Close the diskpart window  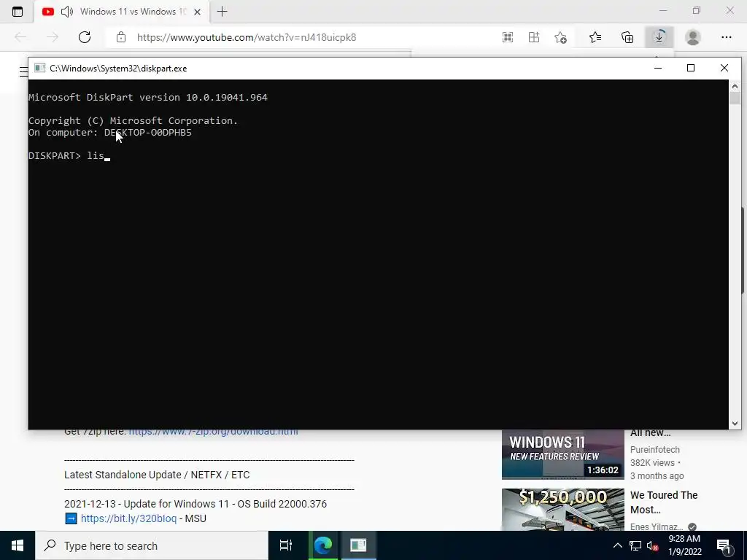pos(724,68)
